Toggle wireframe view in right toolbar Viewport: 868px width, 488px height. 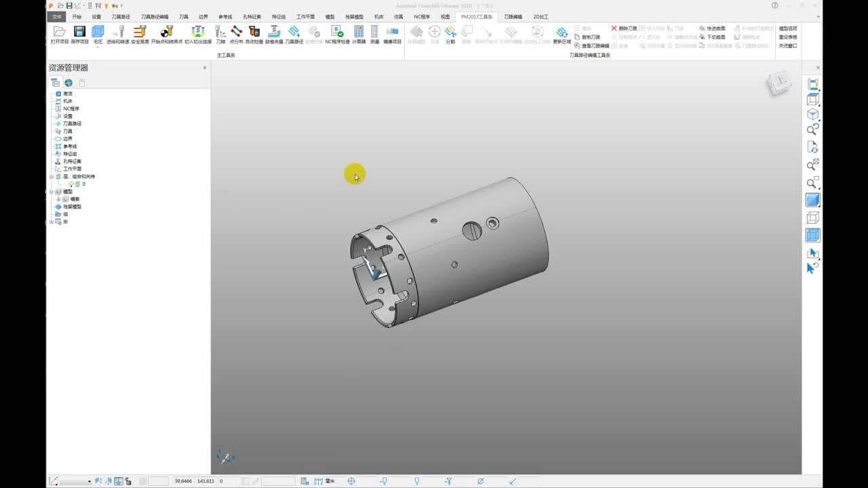click(x=812, y=218)
